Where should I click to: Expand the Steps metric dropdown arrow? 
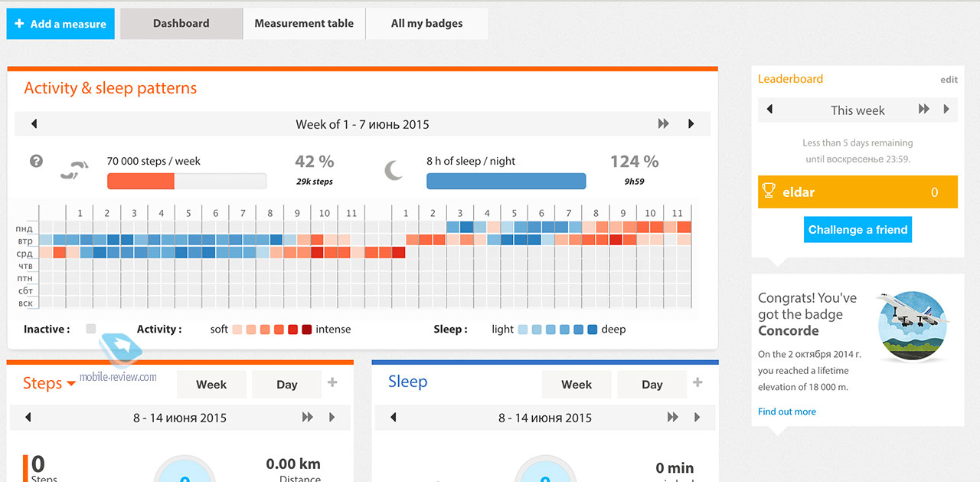pyautogui.click(x=71, y=384)
